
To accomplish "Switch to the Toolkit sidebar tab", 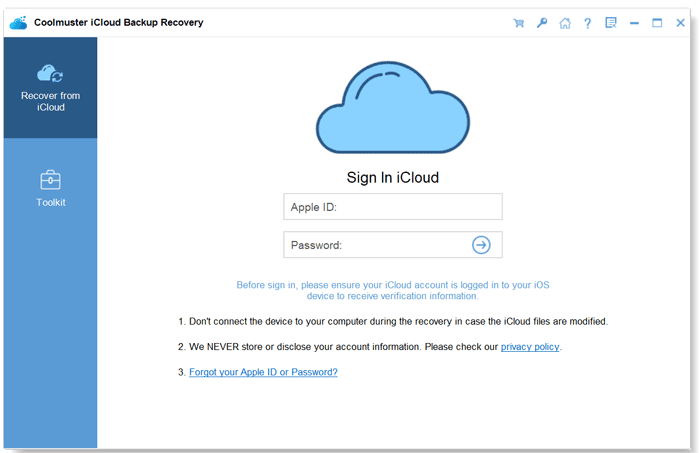I will 50,188.
